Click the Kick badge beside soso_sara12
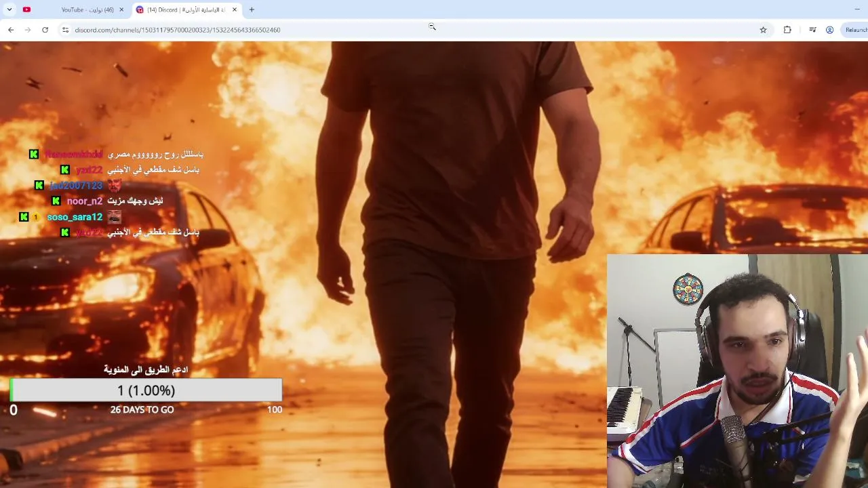868x488 pixels. click(24, 217)
